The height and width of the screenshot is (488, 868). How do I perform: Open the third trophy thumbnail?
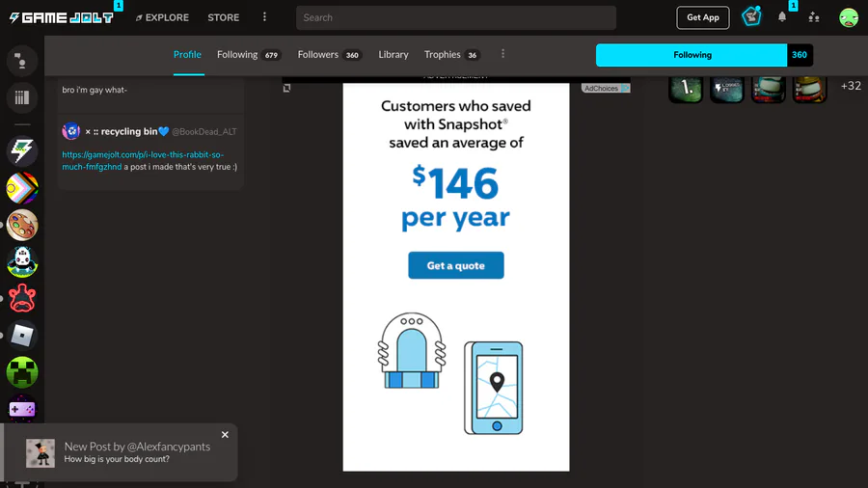point(768,89)
